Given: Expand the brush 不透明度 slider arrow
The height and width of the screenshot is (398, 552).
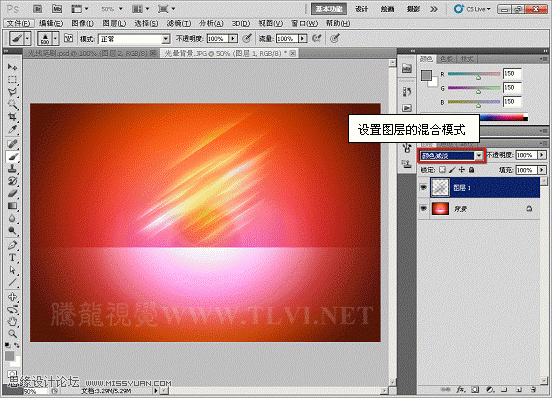Looking at the screenshot, I should coord(233,38).
